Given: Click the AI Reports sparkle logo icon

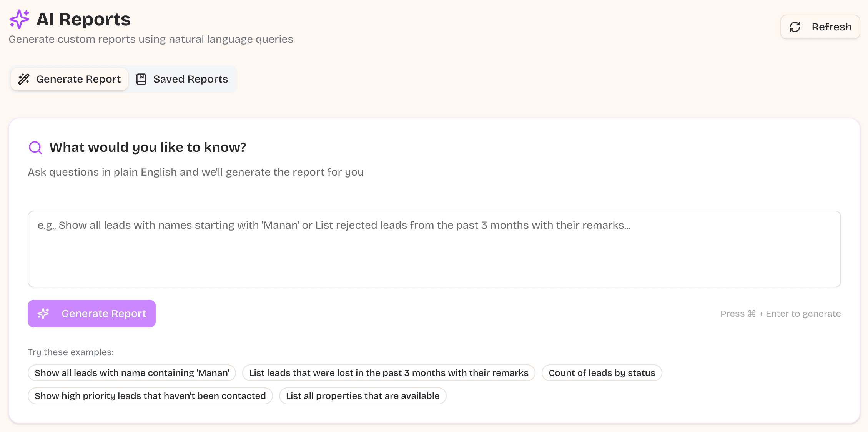Looking at the screenshot, I should point(19,19).
